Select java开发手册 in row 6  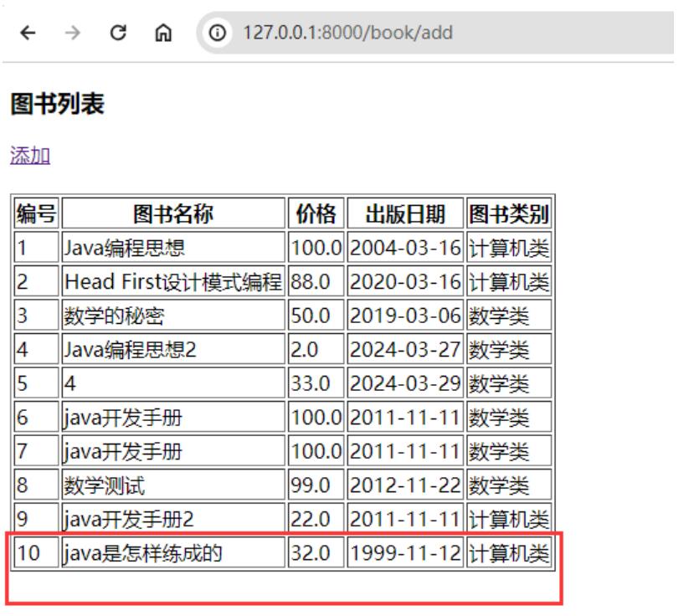[x=122, y=418]
